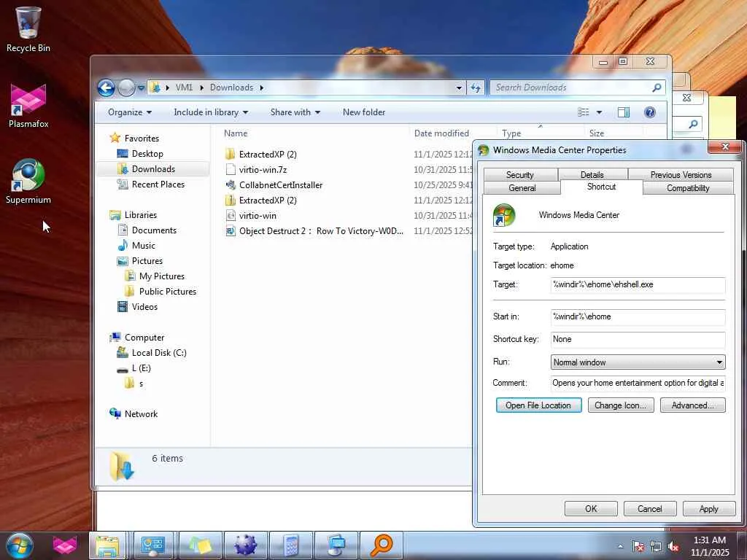
Task: Click New folder in toolbar
Action: [364, 112]
